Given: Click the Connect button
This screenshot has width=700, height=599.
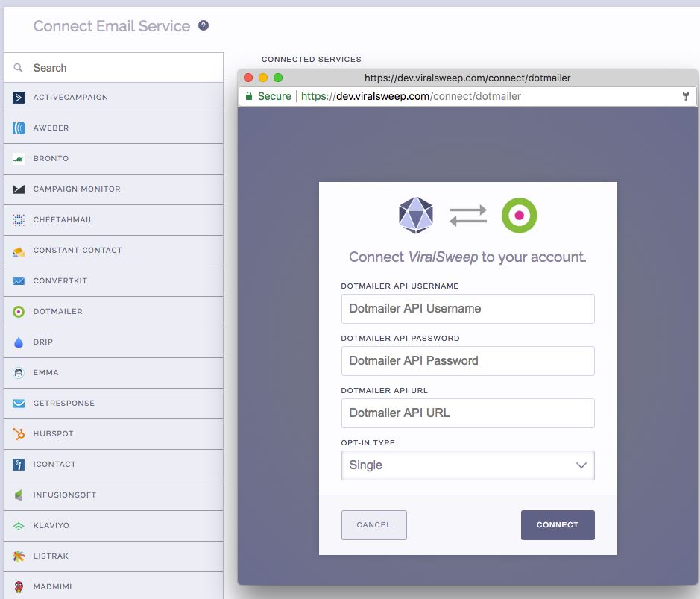Looking at the screenshot, I should tap(557, 524).
